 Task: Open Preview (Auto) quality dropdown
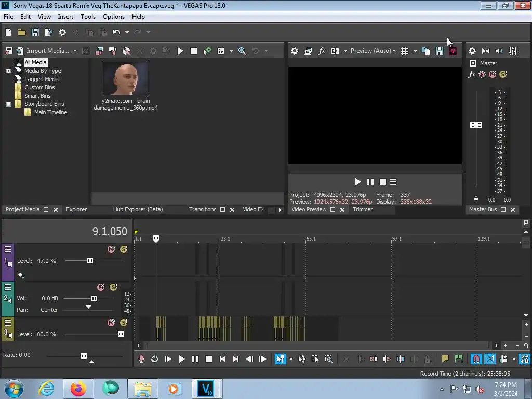(373, 51)
